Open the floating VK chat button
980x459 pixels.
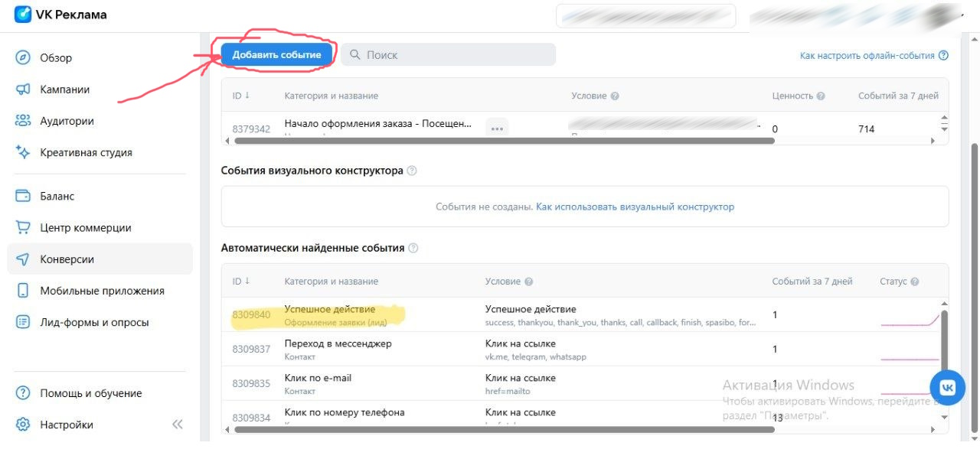click(947, 388)
